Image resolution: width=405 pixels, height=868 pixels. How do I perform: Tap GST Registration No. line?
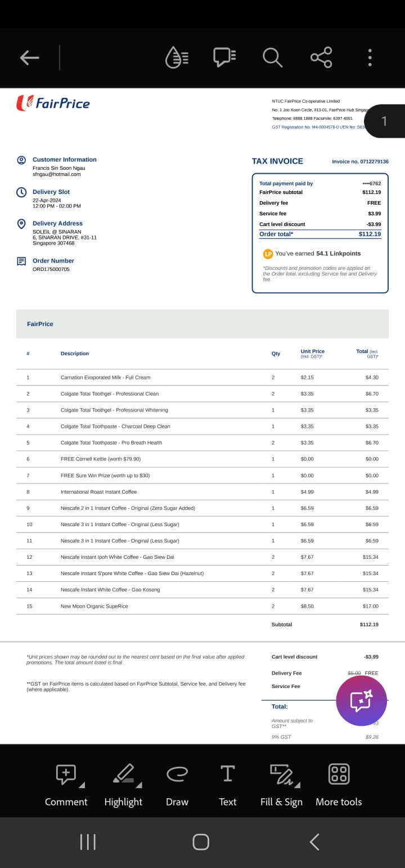tap(319, 127)
